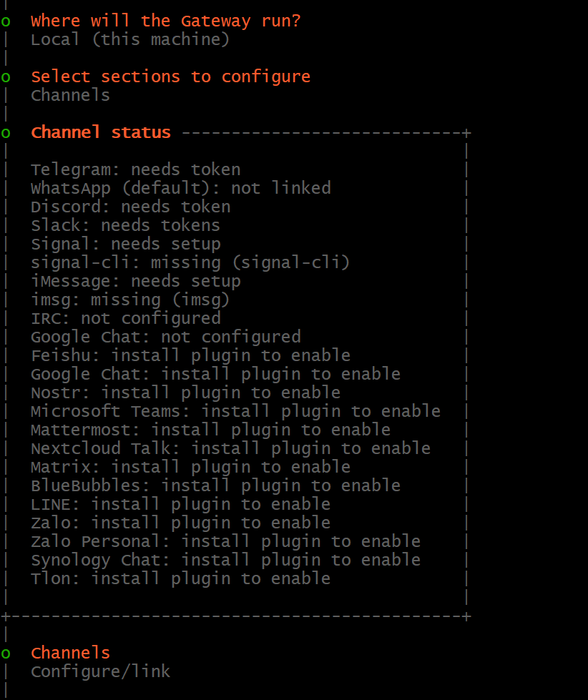588x700 pixels.
Task: Pick the "Slack: needs tokens" entry
Action: point(125,225)
